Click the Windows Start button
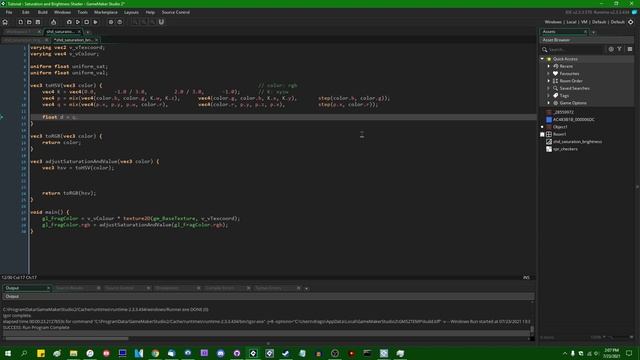Viewport: 640px width, 360px height. 8,353
